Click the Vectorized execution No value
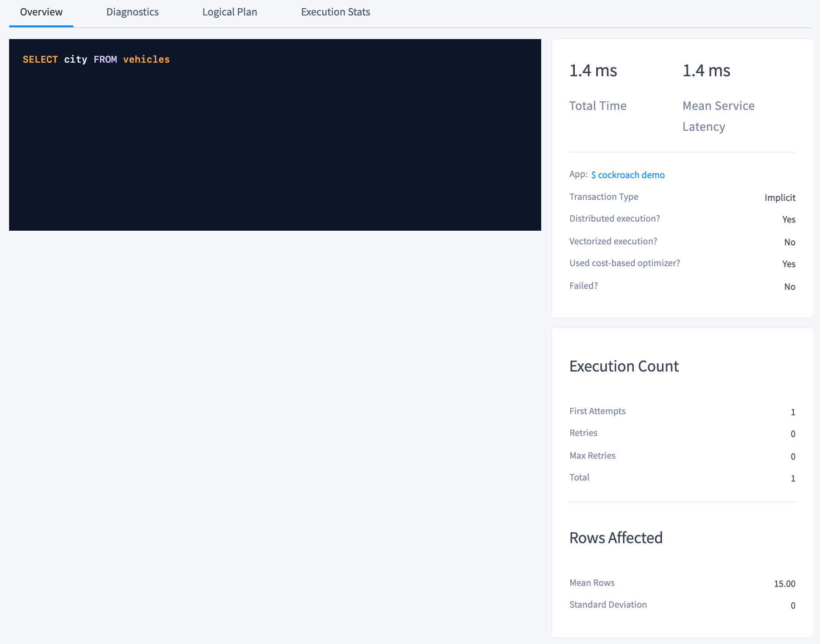Image resolution: width=820 pixels, height=644 pixels. pos(790,242)
